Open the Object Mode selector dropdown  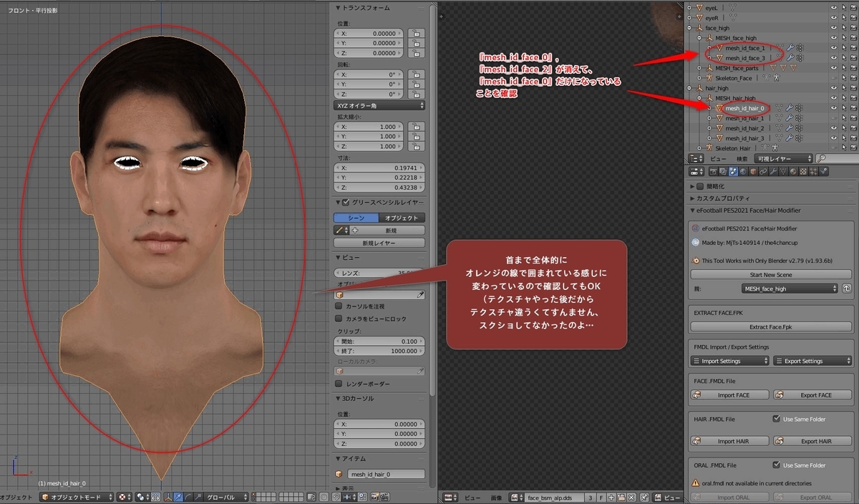point(75,497)
